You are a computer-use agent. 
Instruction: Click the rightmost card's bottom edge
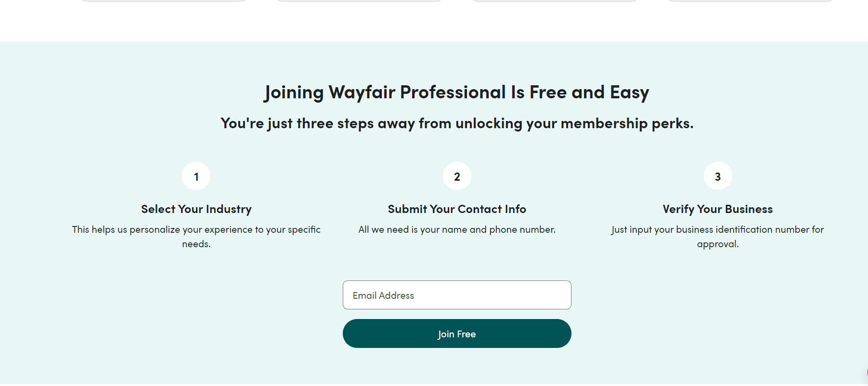[750, 0]
